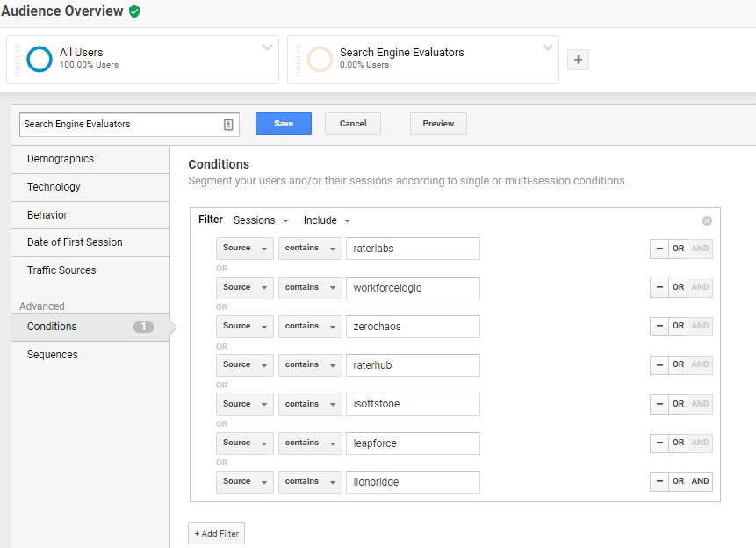Screen dimensions: 756x548
Task: Open the Sessions filter dropdown
Action: pos(261,220)
